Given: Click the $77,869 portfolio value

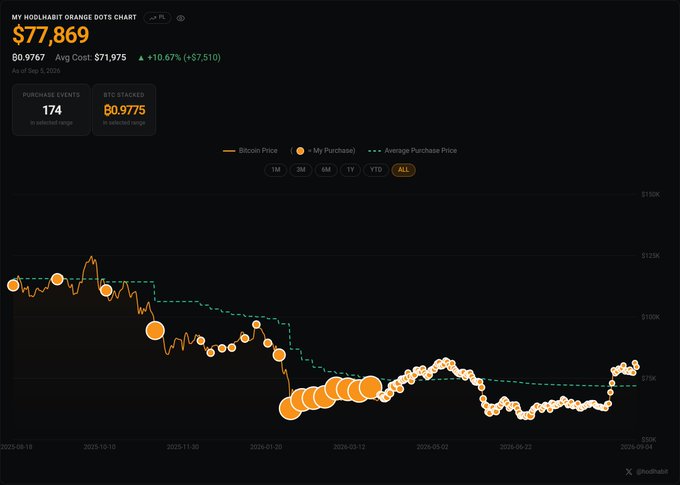Looking at the screenshot, I should [51, 35].
